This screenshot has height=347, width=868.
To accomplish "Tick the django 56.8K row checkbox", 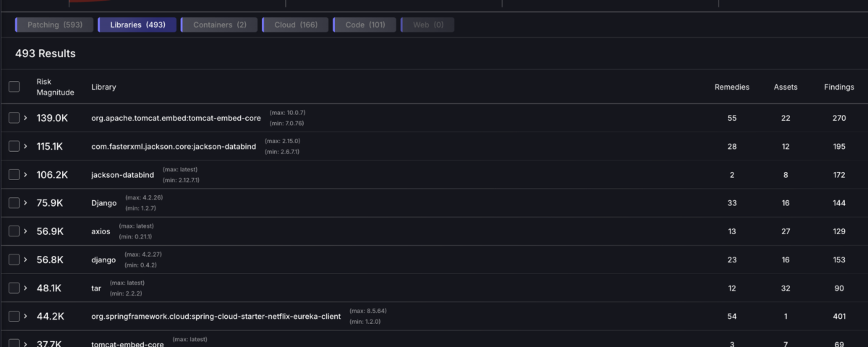I will coord(14,260).
